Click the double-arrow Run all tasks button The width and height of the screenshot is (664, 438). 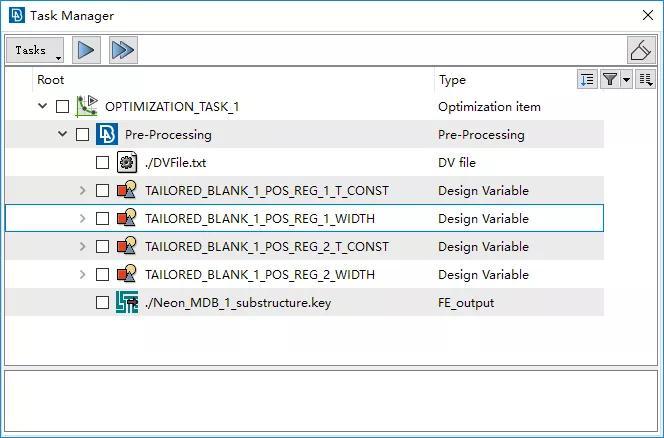click(x=123, y=50)
